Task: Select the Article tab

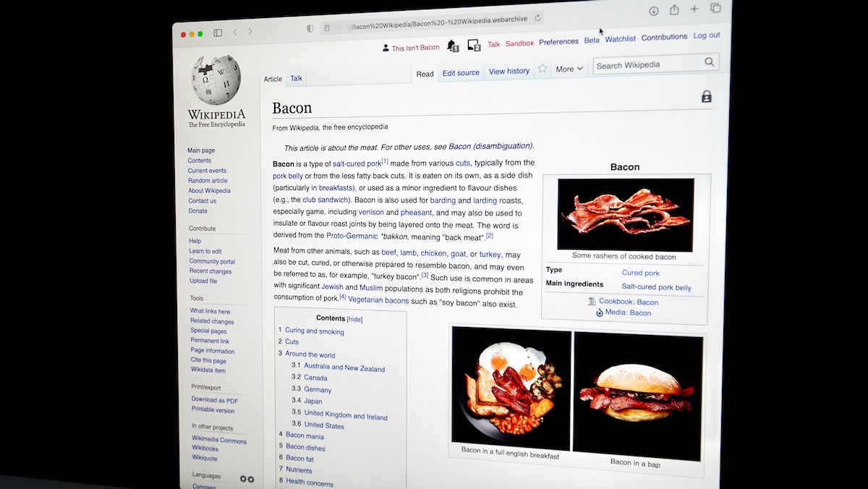Action: point(273,79)
